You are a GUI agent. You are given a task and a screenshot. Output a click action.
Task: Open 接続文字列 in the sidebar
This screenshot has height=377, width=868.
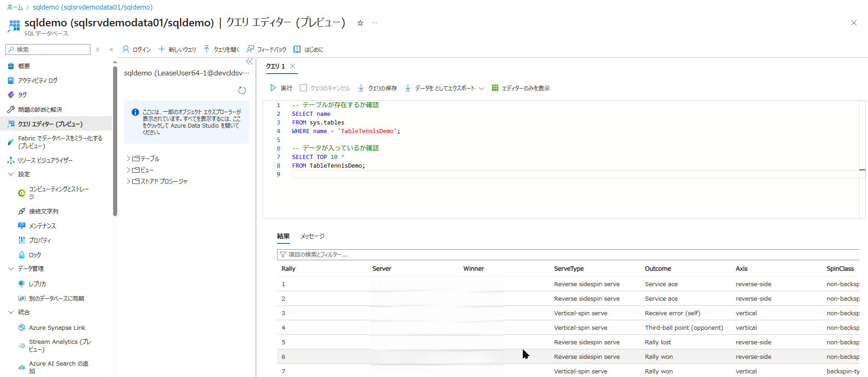[x=44, y=211]
